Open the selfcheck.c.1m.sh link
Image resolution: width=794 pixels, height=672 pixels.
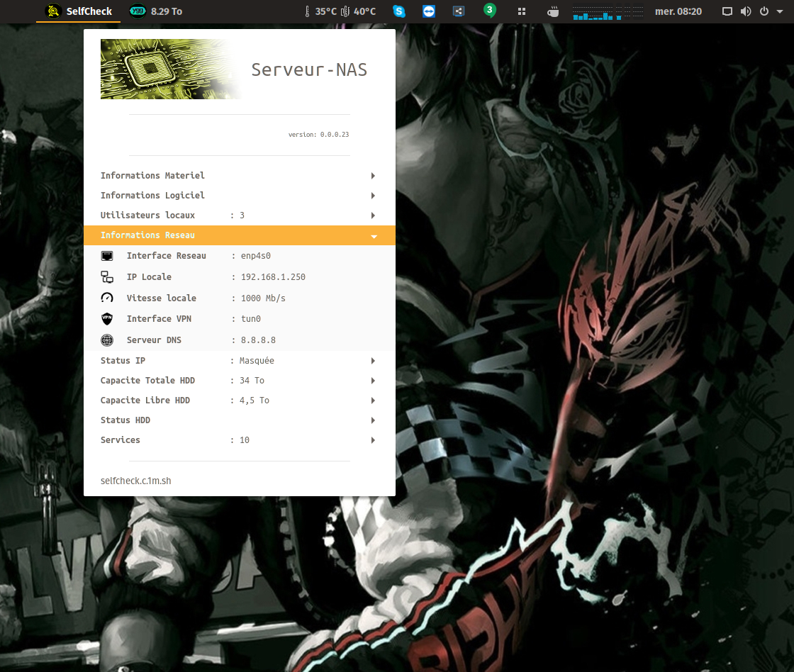pyautogui.click(x=135, y=481)
